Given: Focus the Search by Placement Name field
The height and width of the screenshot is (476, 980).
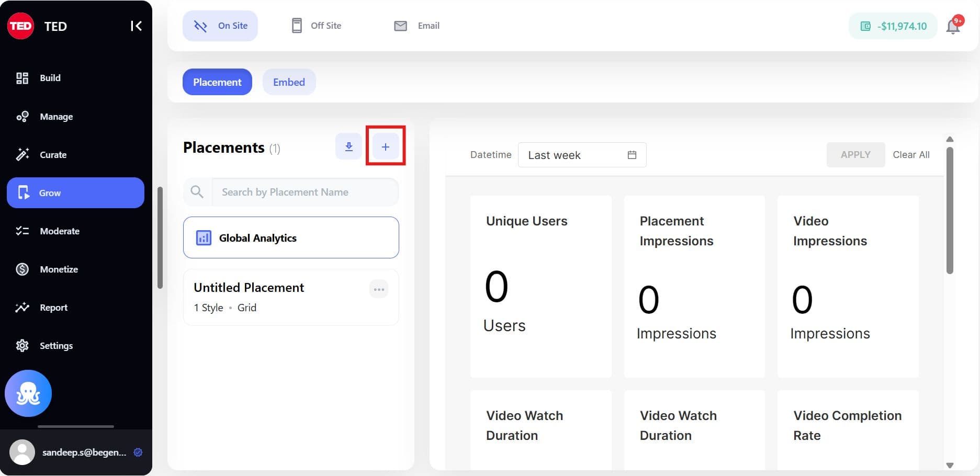Looking at the screenshot, I should coord(305,192).
